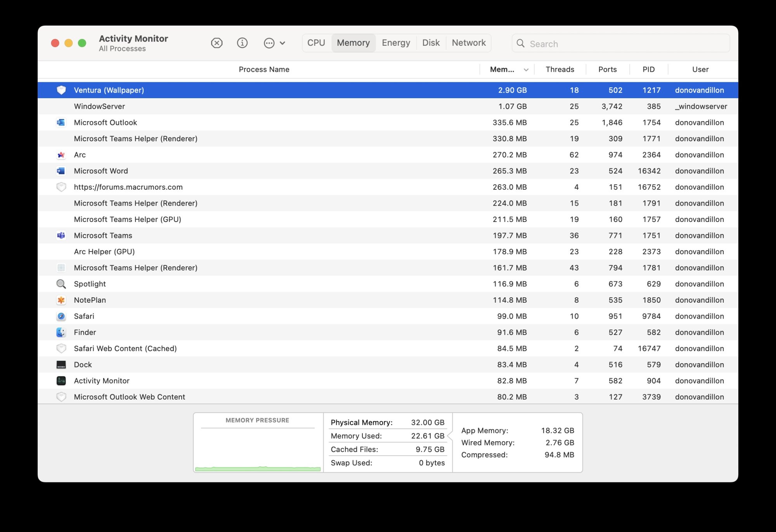The height and width of the screenshot is (532, 776).
Task: Select Ventura Wallpaper process row
Action: (388, 90)
